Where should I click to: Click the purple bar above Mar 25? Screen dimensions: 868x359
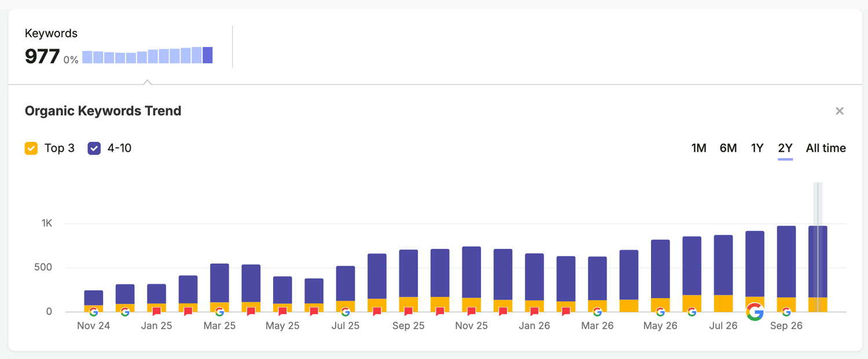pos(219,283)
